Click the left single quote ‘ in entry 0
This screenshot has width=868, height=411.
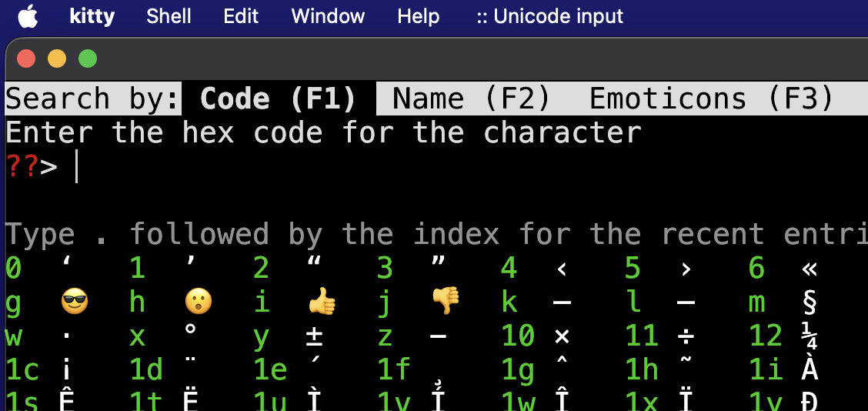pos(67,261)
